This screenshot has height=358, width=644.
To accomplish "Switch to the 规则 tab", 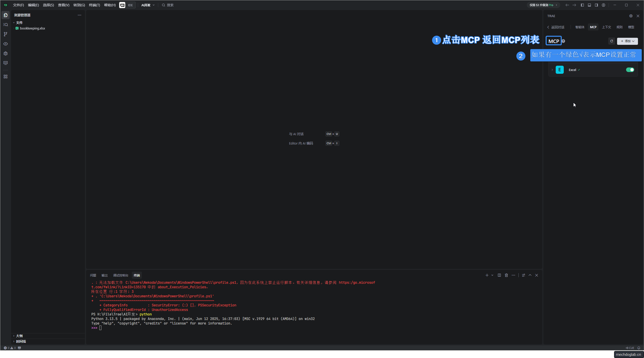I will point(619,27).
